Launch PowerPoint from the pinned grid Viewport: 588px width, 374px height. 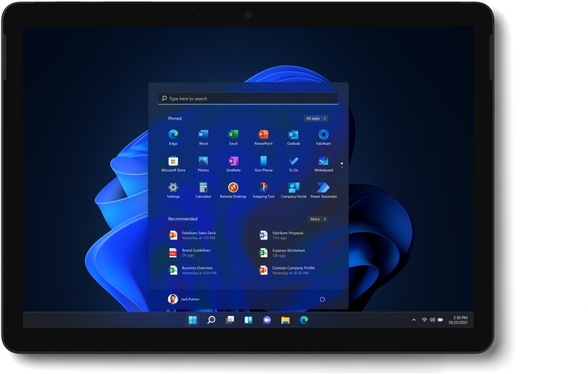[263, 137]
